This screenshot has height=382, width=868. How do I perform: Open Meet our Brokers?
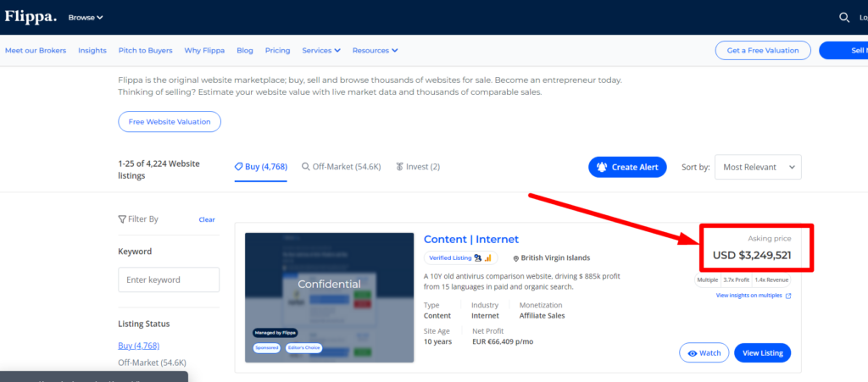(x=36, y=50)
